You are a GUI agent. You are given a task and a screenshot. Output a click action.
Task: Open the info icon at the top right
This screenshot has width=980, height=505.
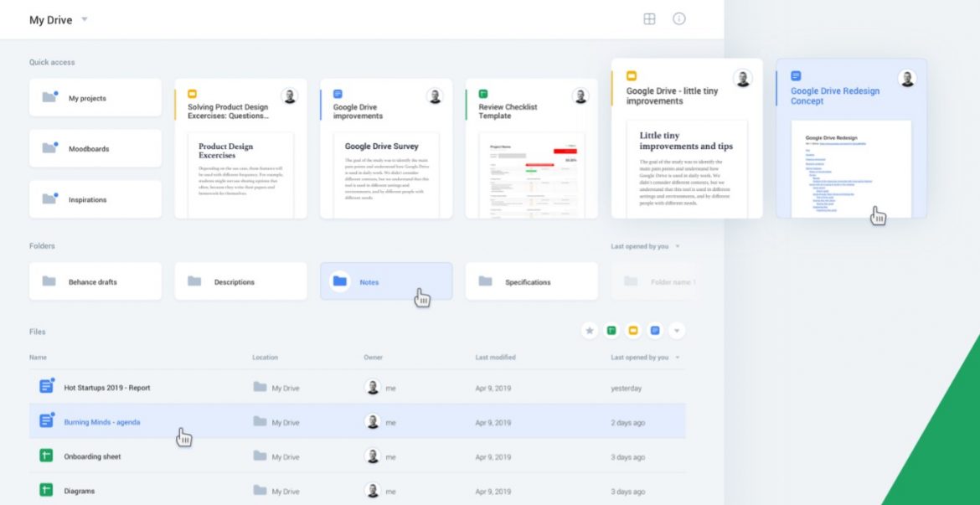[x=679, y=18]
